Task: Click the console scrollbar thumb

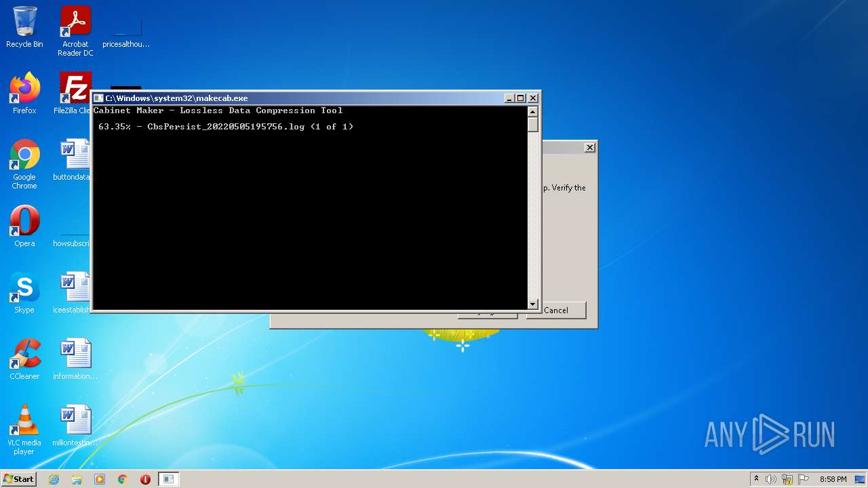Action: pos(533,125)
